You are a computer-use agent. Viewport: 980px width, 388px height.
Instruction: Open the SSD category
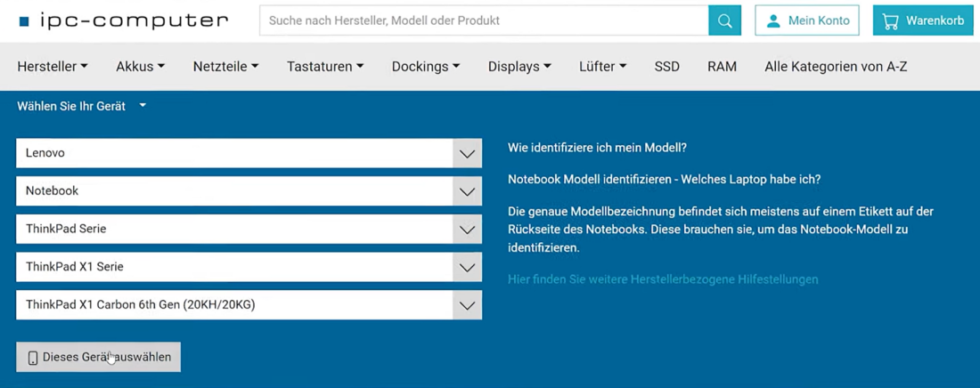(x=667, y=66)
